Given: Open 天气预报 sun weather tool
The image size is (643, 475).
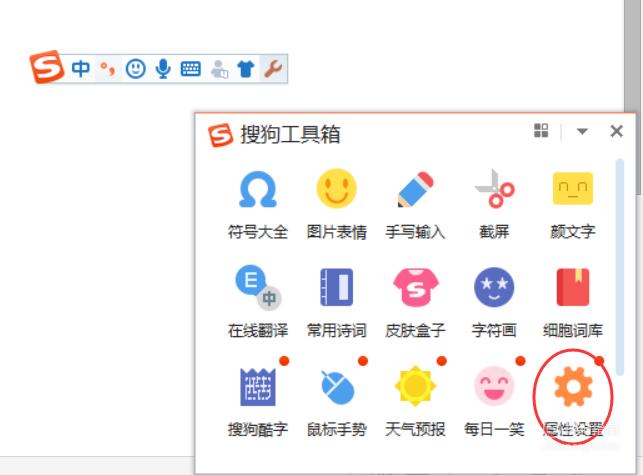Looking at the screenshot, I should 415,402.
